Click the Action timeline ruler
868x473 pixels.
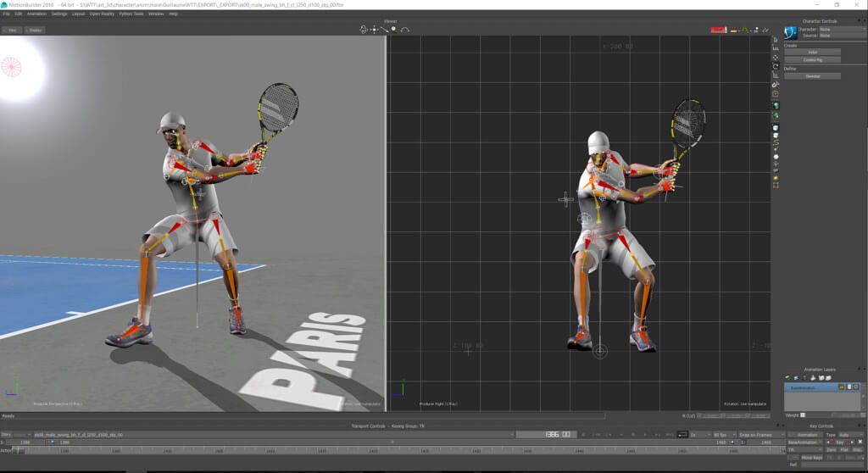click(x=398, y=451)
